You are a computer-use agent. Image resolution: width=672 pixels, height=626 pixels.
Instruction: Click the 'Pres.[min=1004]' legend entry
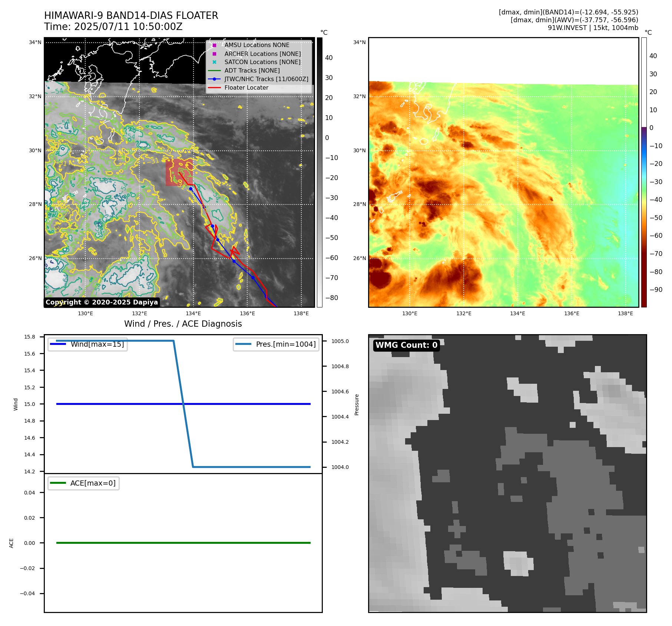coord(276,344)
